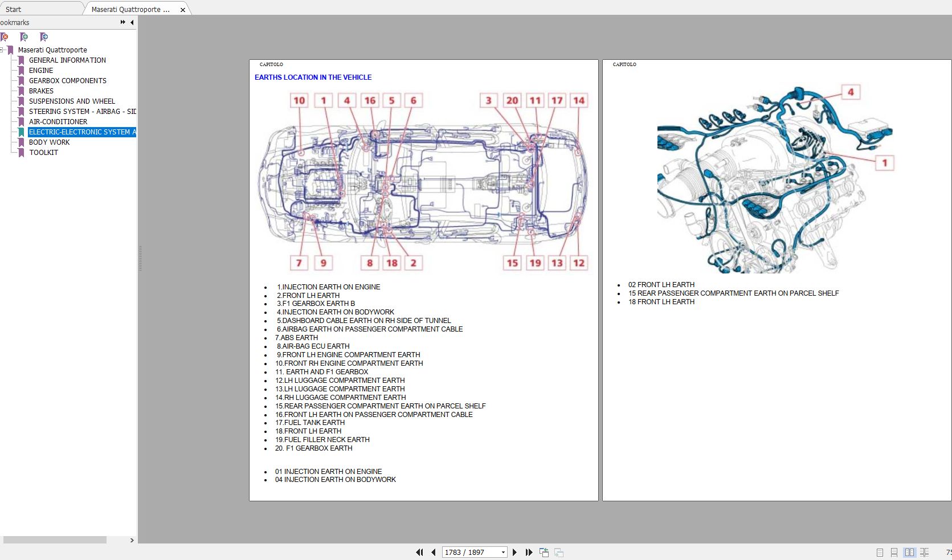This screenshot has height=560, width=952.
Task: Click the bookmark icon beside TOOLKIT
Action: (x=22, y=153)
